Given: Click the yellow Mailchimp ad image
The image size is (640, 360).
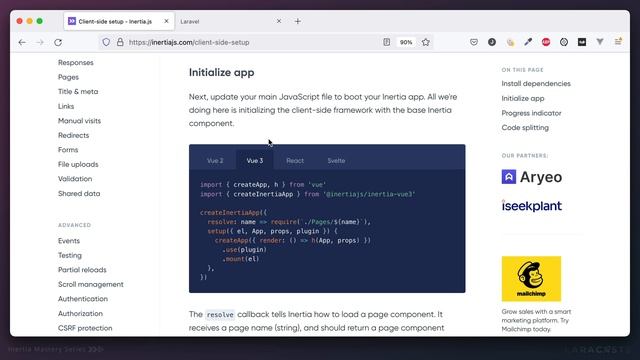Looking at the screenshot, I should pyautogui.click(x=531, y=279).
